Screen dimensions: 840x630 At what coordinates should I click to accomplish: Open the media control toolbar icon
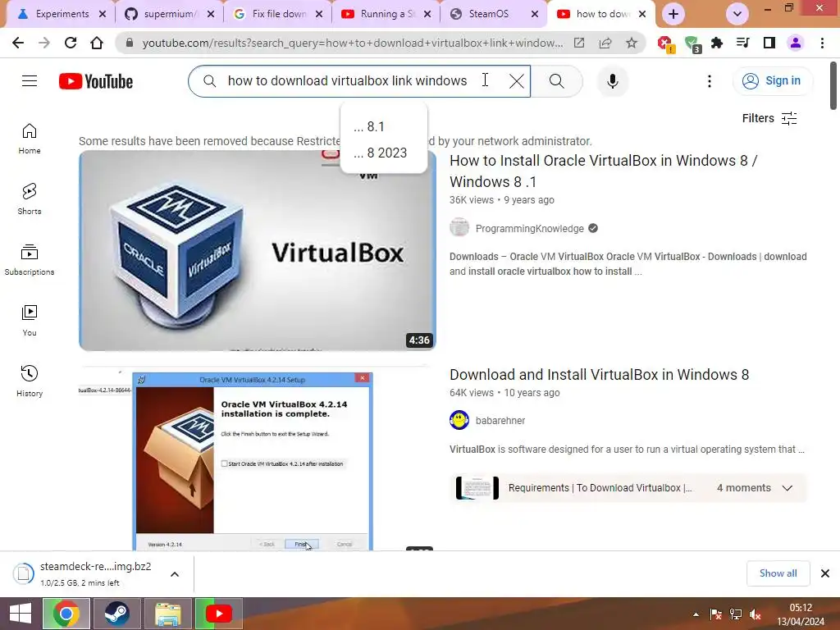tap(743, 43)
